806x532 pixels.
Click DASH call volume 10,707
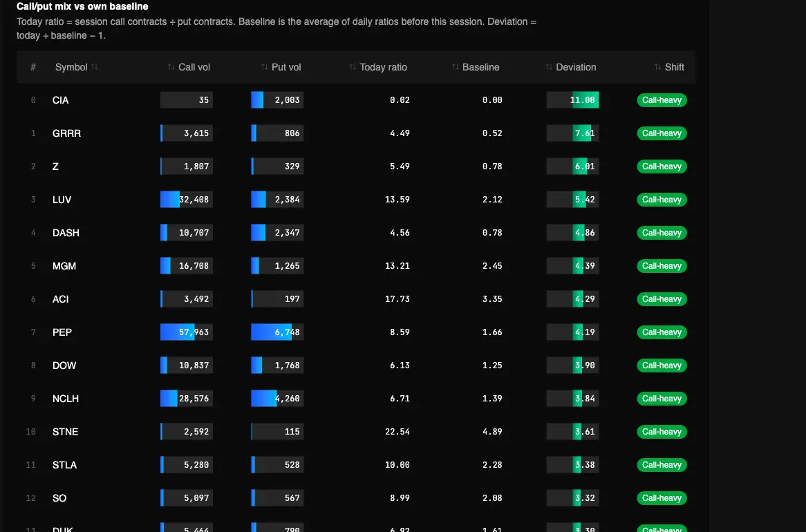tap(187, 233)
